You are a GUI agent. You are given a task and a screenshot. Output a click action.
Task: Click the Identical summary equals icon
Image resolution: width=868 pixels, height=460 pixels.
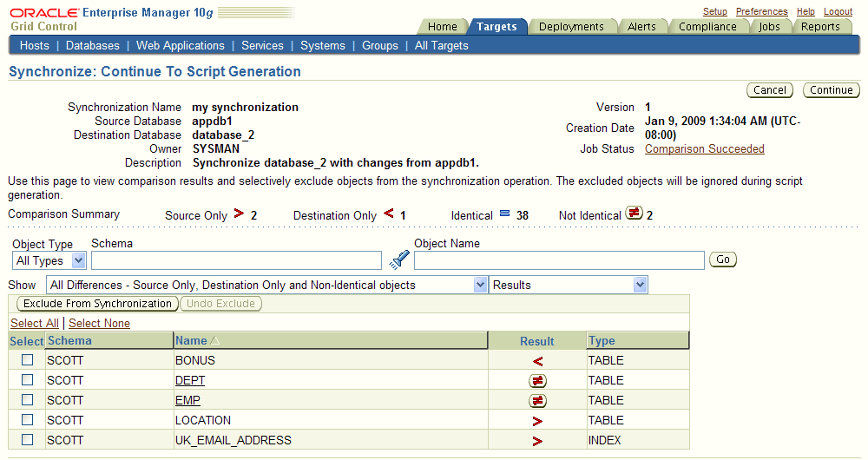click(x=504, y=214)
